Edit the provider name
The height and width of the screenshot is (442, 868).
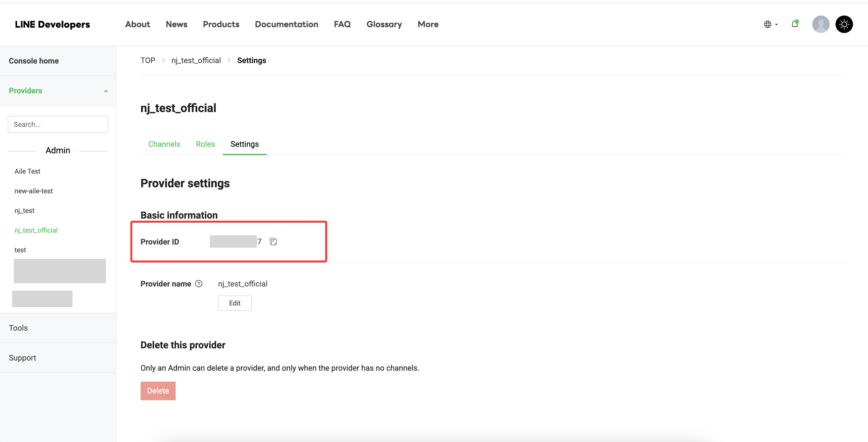point(235,303)
